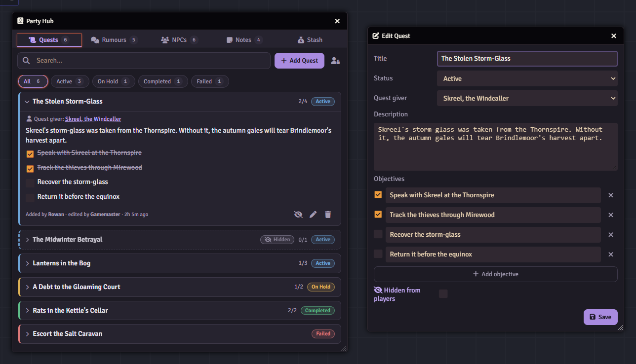The width and height of the screenshot is (636, 364).
Task: Enable the Hidden from players checkbox
Action: [x=443, y=294]
